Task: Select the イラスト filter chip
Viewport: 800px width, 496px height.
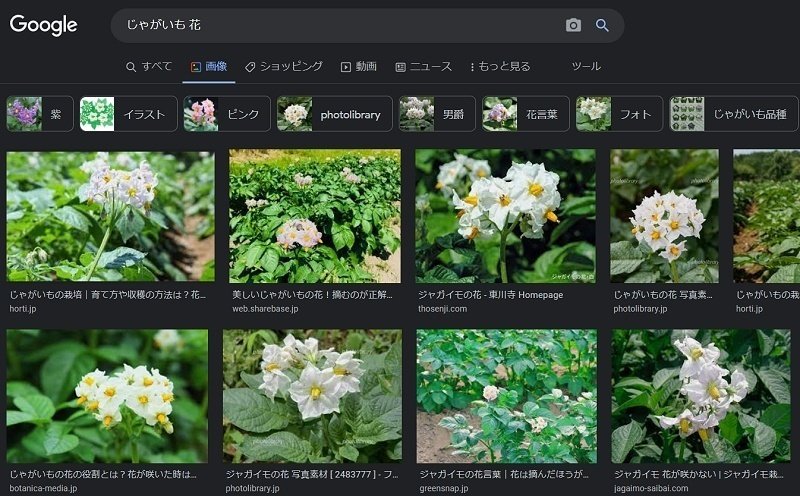Action: (129, 114)
